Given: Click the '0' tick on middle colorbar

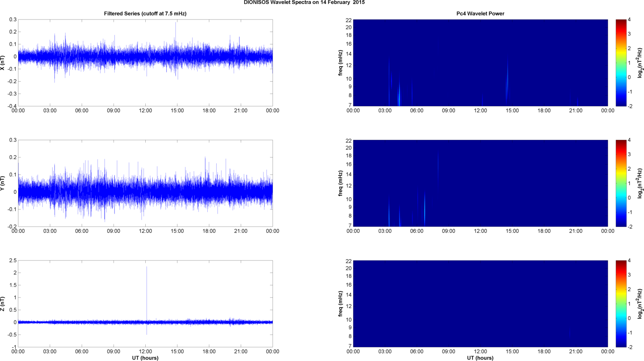Looking at the screenshot, I should pos(629,198).
